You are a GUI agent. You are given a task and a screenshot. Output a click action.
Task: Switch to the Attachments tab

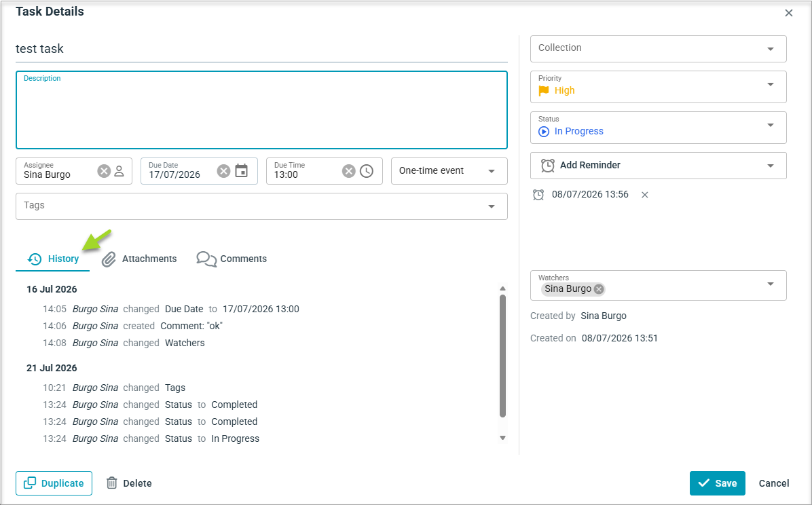coord(139,259)
